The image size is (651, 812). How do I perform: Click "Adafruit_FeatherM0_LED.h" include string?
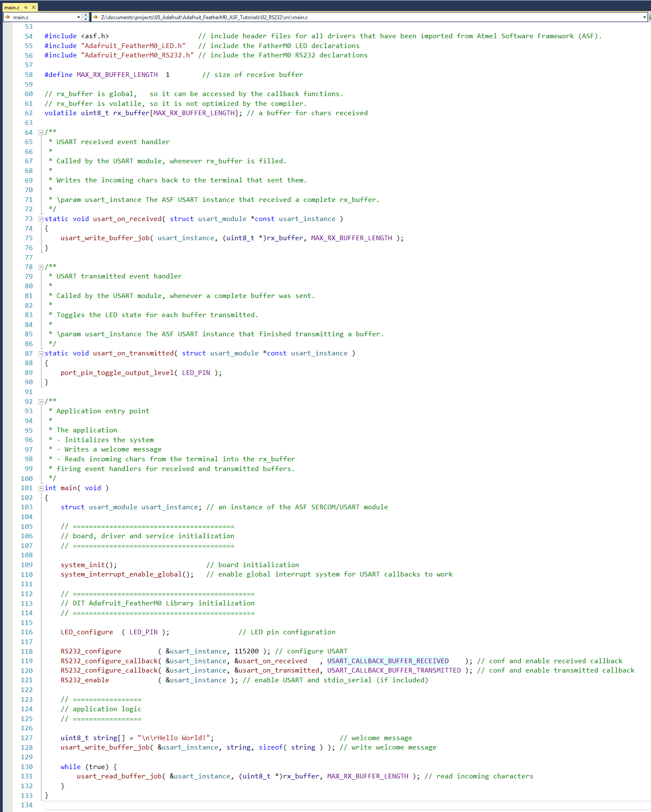(133, 46)
